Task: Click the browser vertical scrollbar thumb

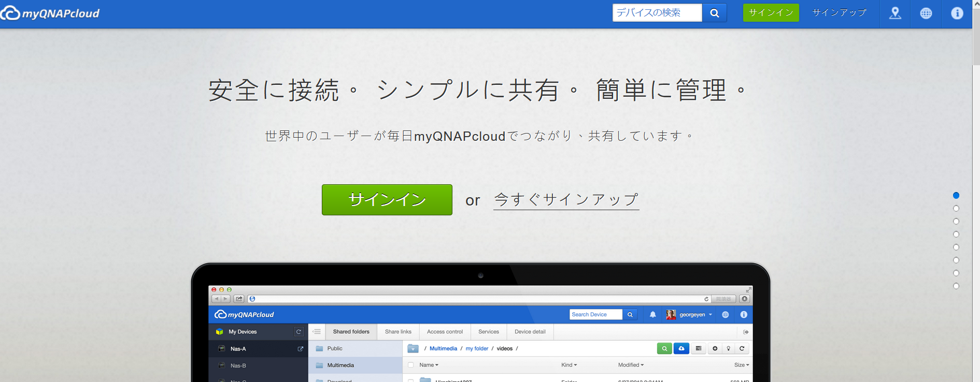Action: (976, 36)
